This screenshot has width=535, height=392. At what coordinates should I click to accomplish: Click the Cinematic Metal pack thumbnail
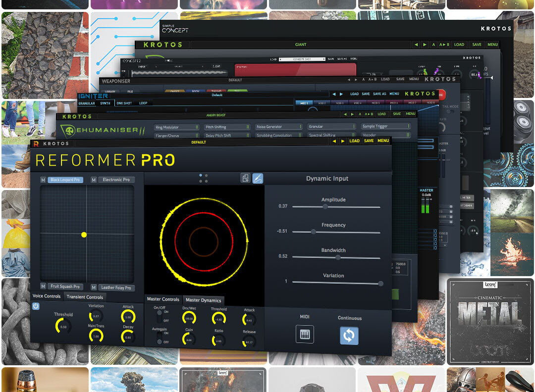point(490,322)
